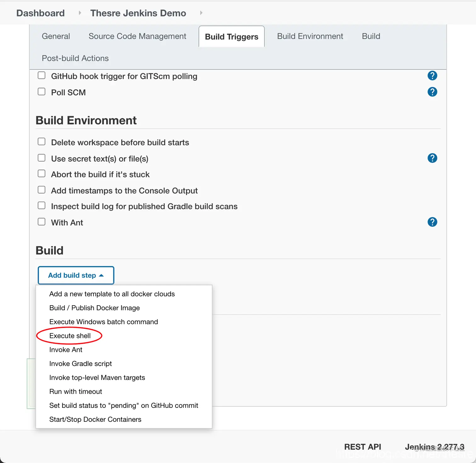
Task: Collapse the Add build step dropdown
Action: (76, 275)
